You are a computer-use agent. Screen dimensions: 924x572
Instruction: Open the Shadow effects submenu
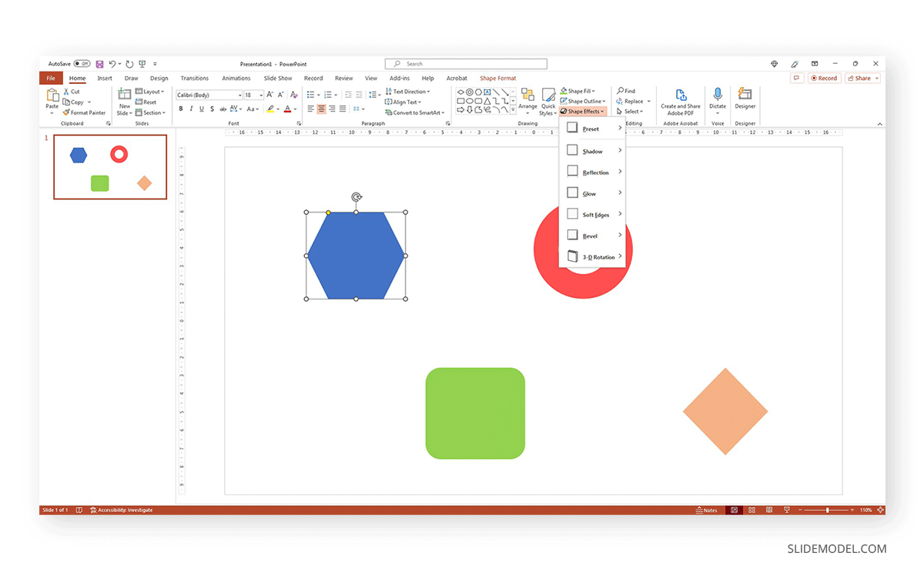(593, 150)
